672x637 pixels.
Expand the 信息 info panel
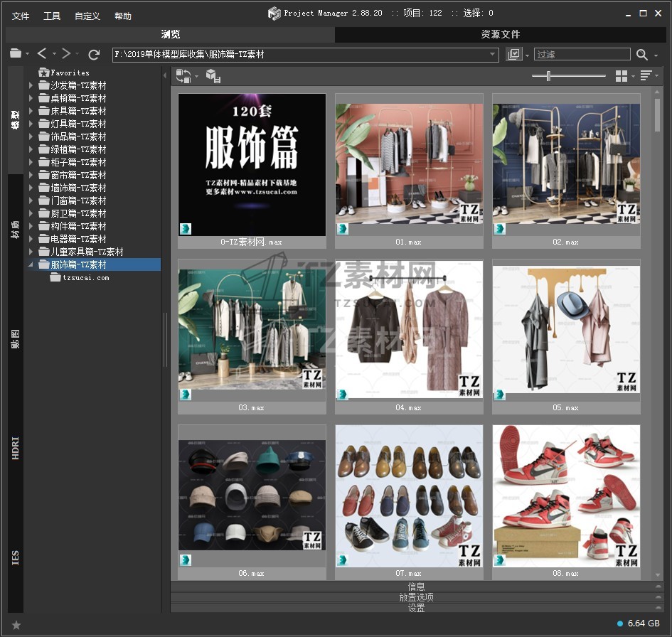pyautogui.click(x=416, y=587)
